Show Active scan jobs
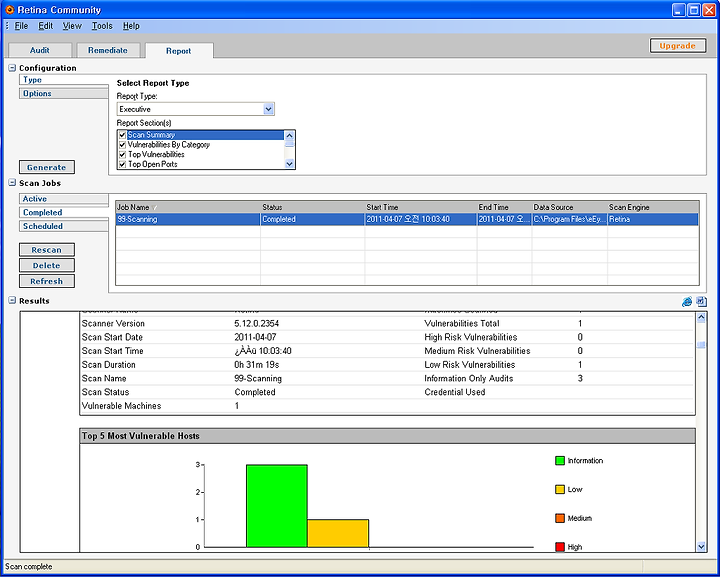This screenshot has height=577, width=720. 64,199
